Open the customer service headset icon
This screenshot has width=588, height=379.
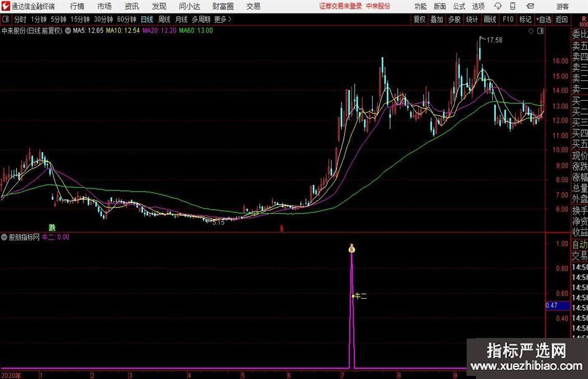[498, 6]
